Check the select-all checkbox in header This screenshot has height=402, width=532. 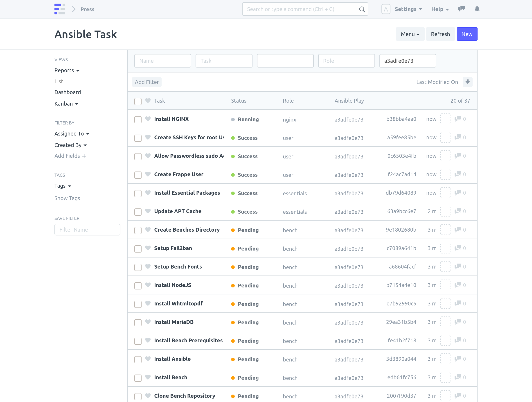click(x=138, y=101)
